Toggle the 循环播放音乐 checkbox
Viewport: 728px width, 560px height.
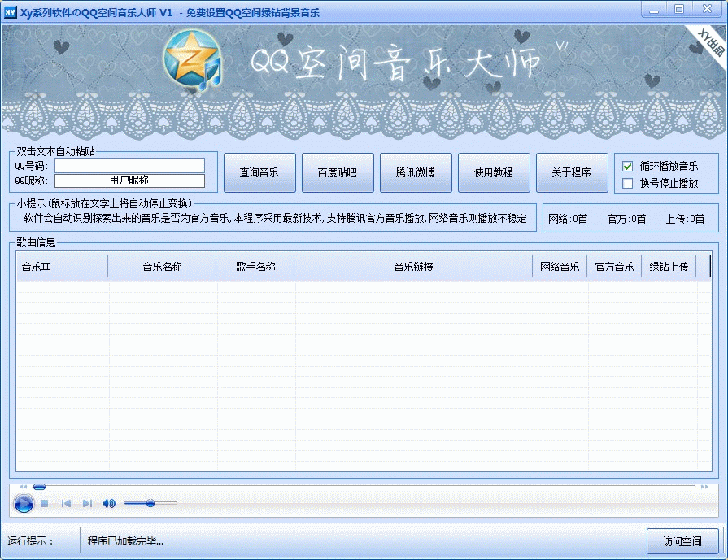tap(627, 166)
